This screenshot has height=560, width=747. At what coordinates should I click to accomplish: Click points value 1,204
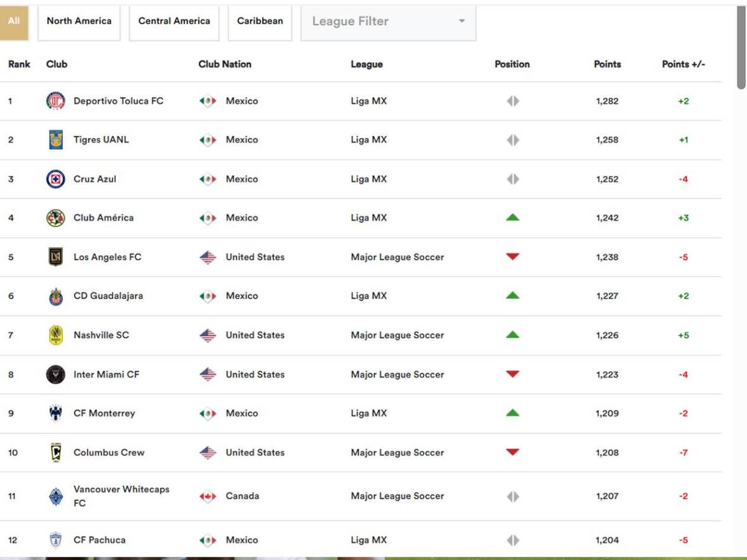pyautogui.click(x=607, y=540)
